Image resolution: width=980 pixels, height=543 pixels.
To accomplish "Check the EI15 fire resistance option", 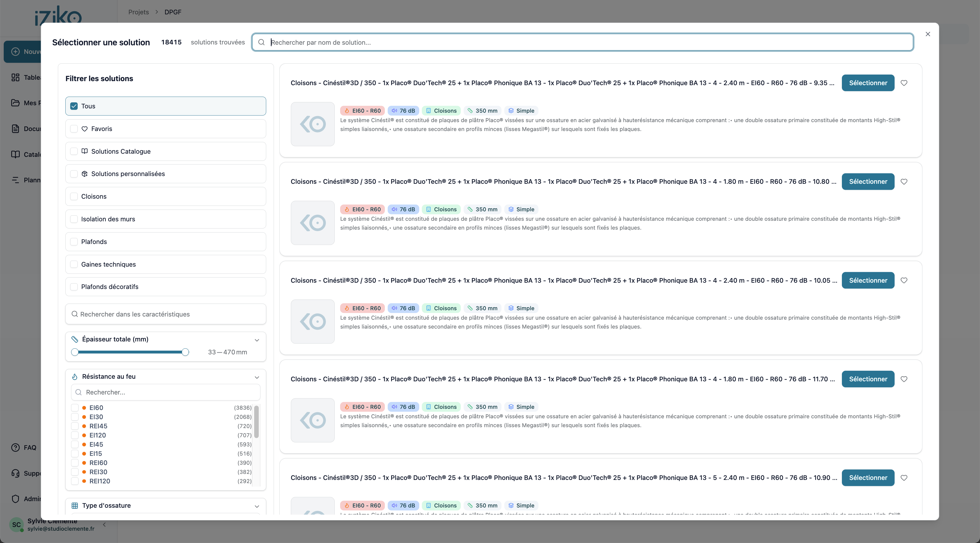I will coord(75,454).
